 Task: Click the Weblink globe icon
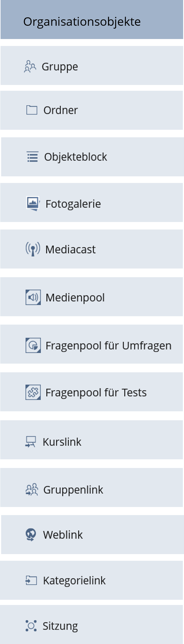pyautogui.click(x=31, y=534)
